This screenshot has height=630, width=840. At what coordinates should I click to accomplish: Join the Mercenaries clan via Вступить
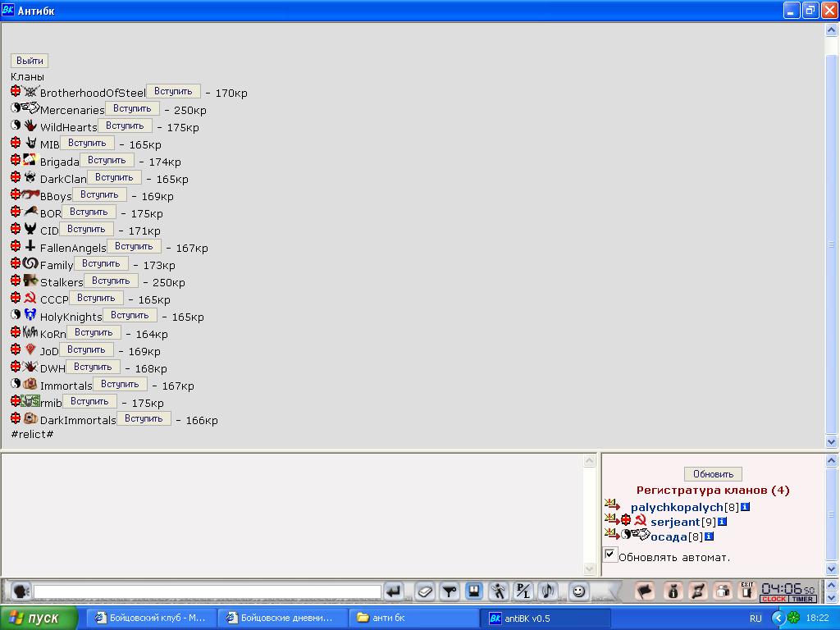(x=132, y=108)
